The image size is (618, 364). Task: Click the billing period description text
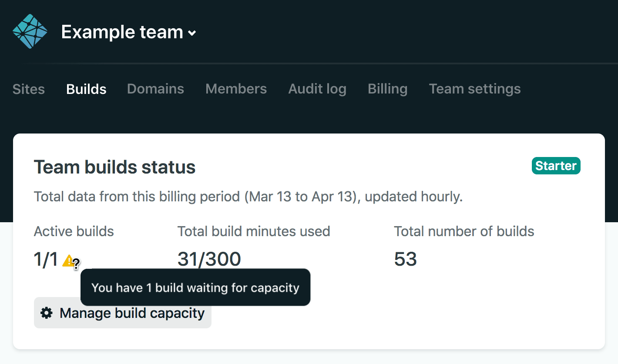(248, 197)
